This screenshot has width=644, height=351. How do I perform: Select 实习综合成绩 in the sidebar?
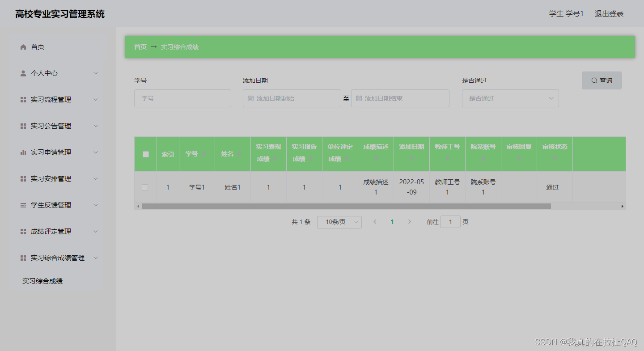[42, 281]
